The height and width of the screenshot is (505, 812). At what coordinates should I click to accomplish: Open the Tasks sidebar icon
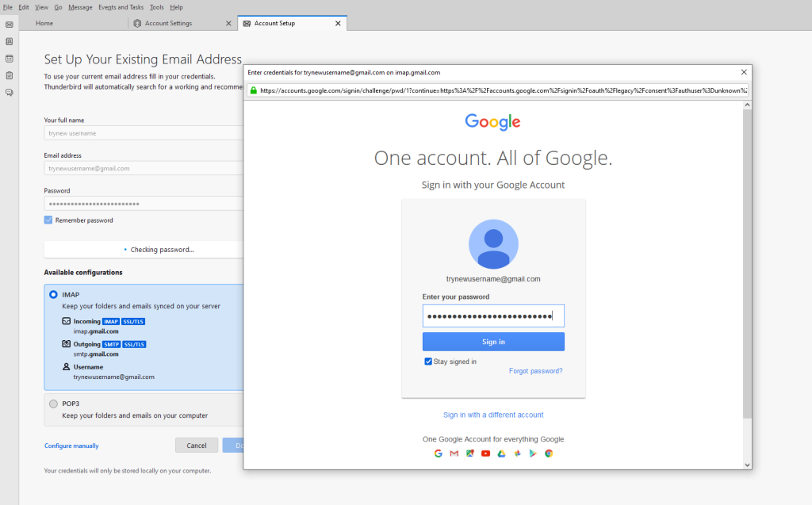click(x=10, y=75)
